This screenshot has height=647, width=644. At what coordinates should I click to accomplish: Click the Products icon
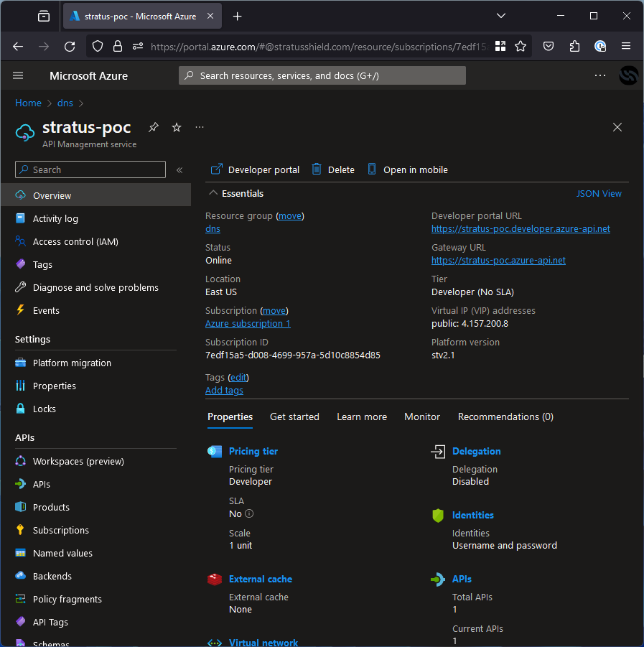(x=20, y=507)
